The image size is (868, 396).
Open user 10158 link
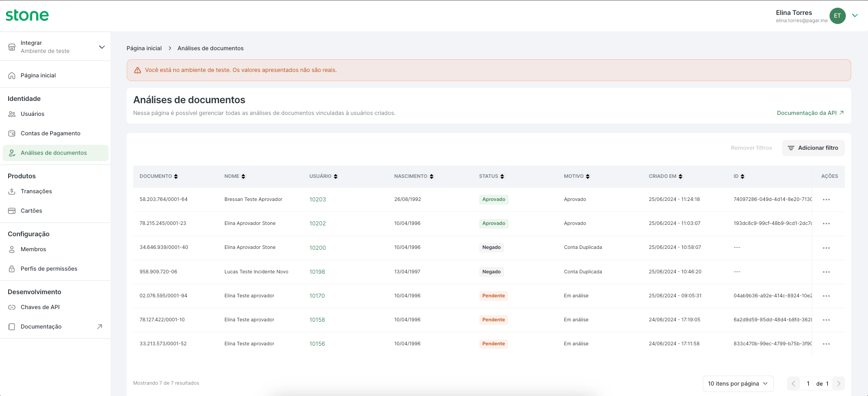point(317,320)
